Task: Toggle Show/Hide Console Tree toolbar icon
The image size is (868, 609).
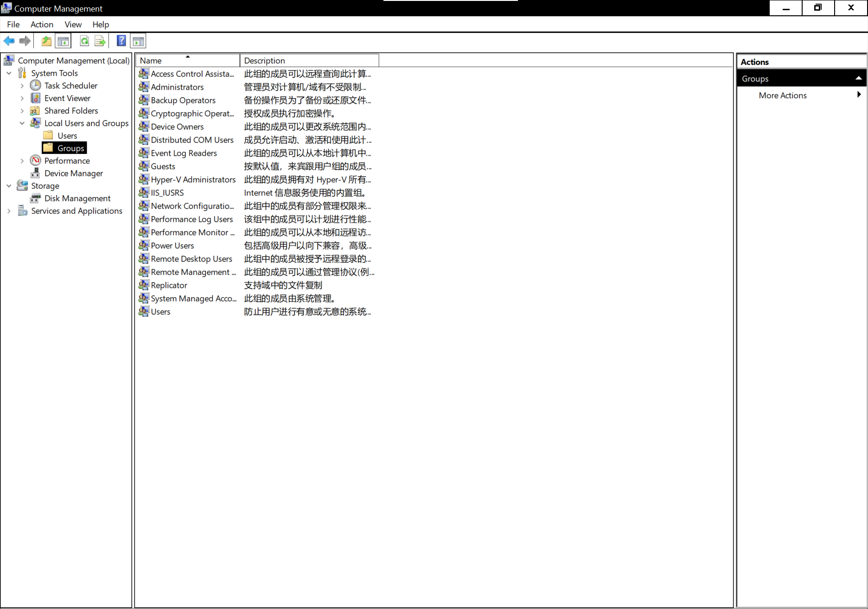Action: tap(63, 41)
